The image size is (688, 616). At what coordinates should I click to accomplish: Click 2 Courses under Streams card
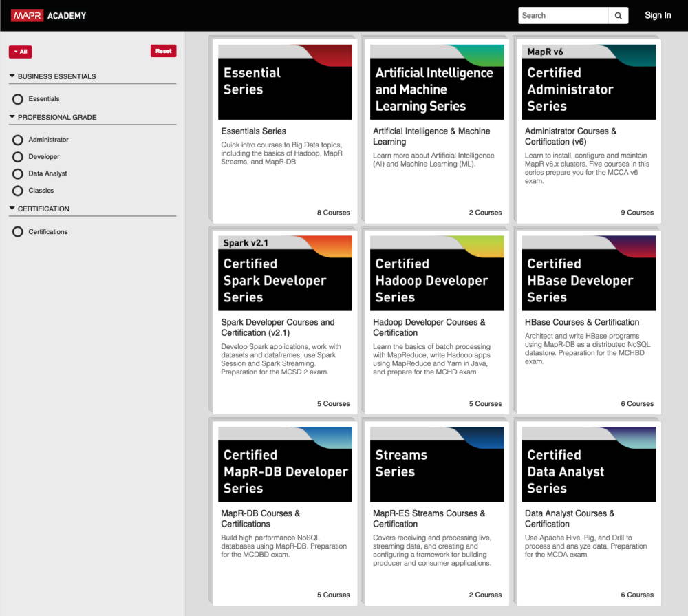[485, 595]
